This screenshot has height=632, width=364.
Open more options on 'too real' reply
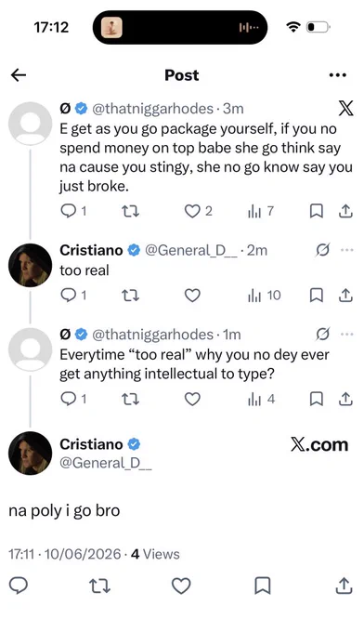click(x=346, y=250)
